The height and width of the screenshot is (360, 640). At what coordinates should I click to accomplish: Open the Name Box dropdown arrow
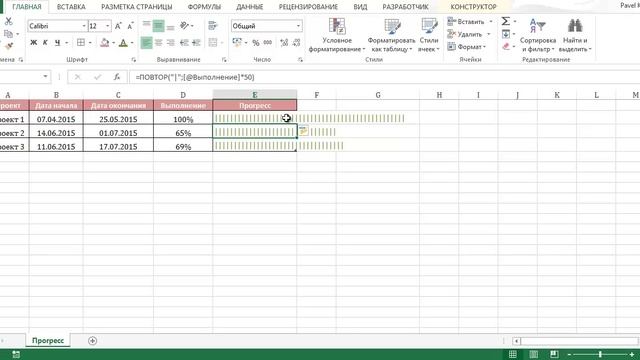click(45, 77)
